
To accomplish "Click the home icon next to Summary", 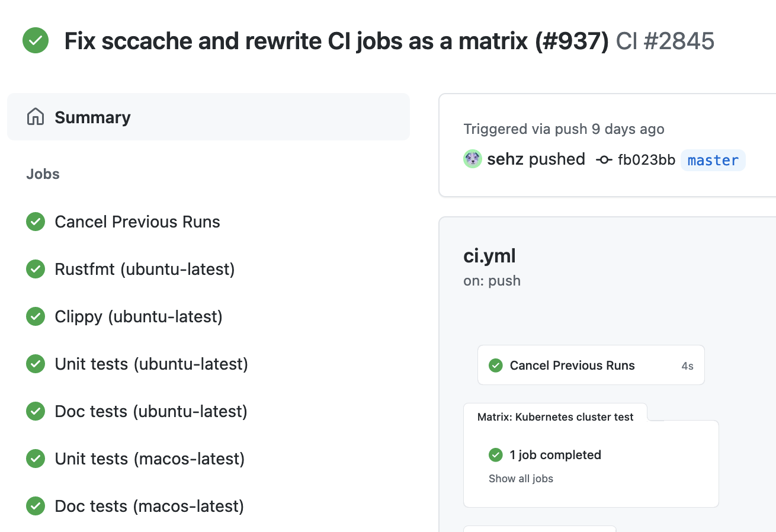I will click(x=35, y=117).
